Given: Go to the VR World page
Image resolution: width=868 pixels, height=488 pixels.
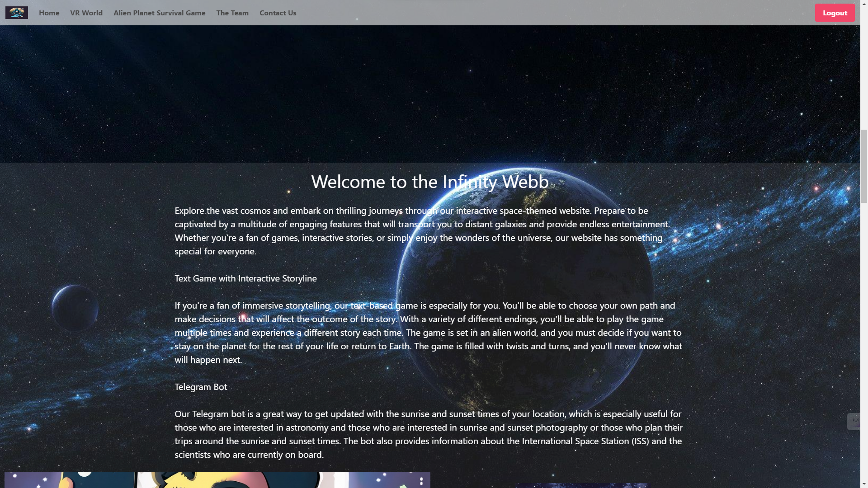Looking at the screenshot, I should pyautogui.click(x=86, y=13).
